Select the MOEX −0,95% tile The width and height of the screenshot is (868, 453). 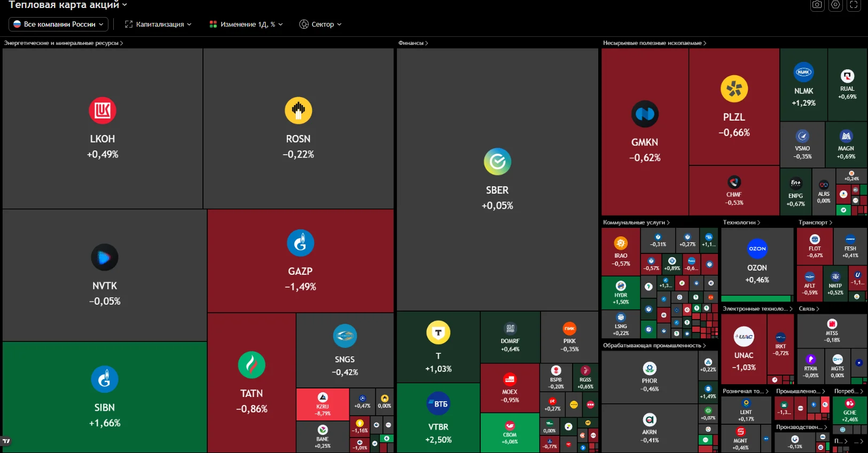[510, 388]
